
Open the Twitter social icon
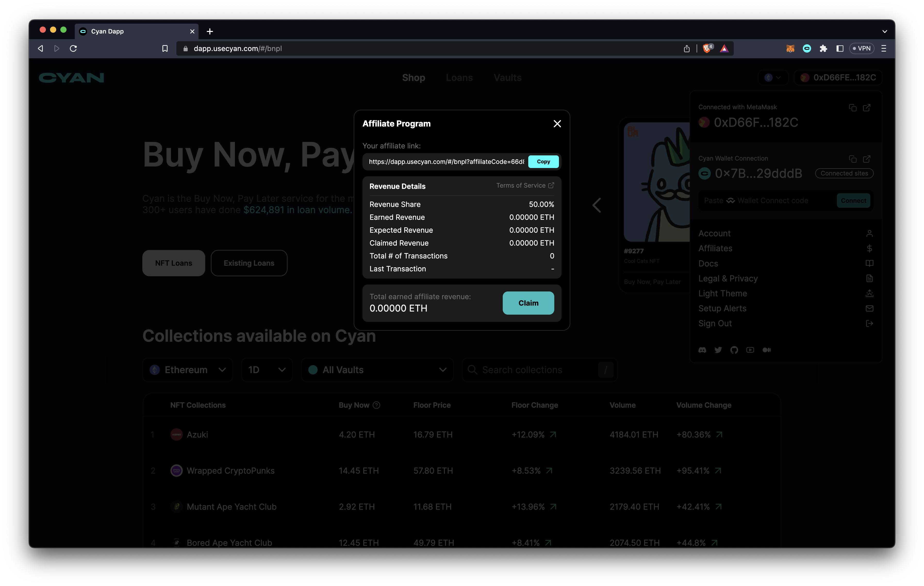point(718,350)
